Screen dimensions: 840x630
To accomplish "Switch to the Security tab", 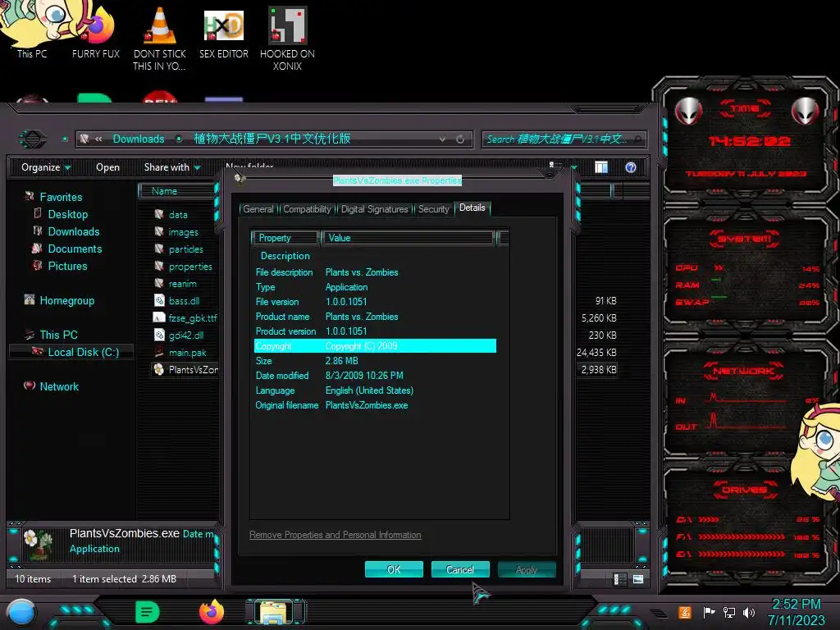I will [433, 209].
